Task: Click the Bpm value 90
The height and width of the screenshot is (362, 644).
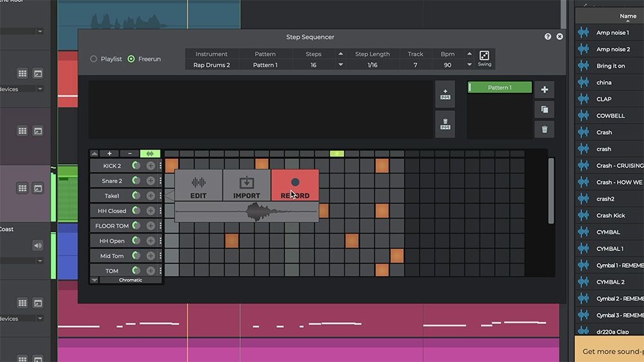Action: 448,65
